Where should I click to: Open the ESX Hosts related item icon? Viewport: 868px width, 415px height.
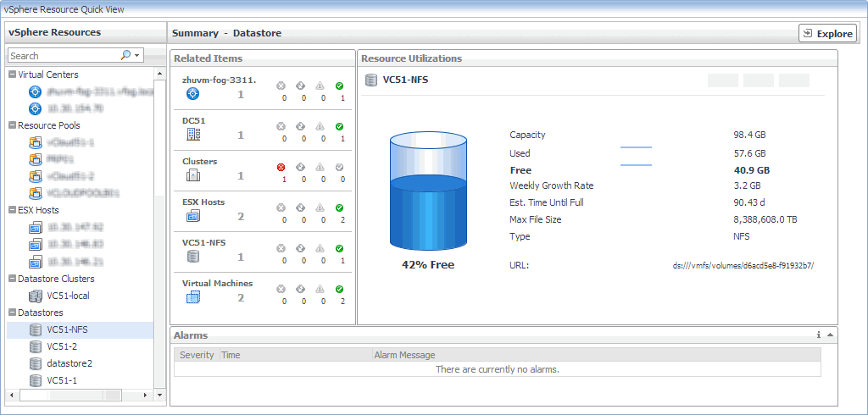[193, 216]
